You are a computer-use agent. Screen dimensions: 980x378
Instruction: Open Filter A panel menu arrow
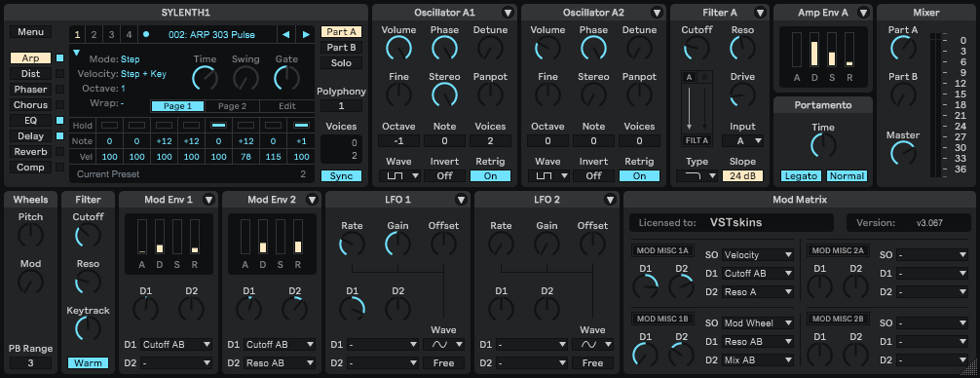coord(760,13)
